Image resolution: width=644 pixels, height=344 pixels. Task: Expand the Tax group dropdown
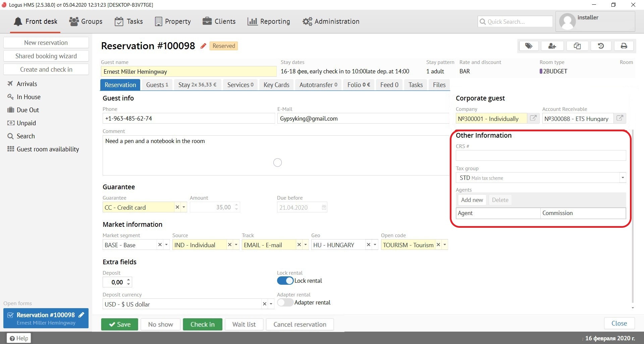(x=623, y=178)
